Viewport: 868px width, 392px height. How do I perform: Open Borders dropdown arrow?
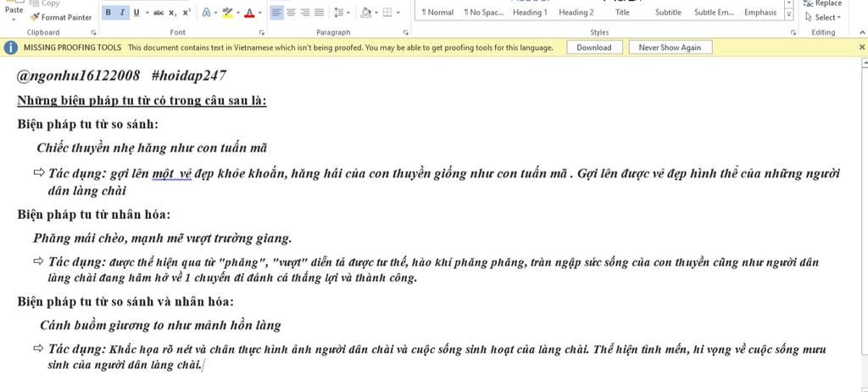(398, 12)
